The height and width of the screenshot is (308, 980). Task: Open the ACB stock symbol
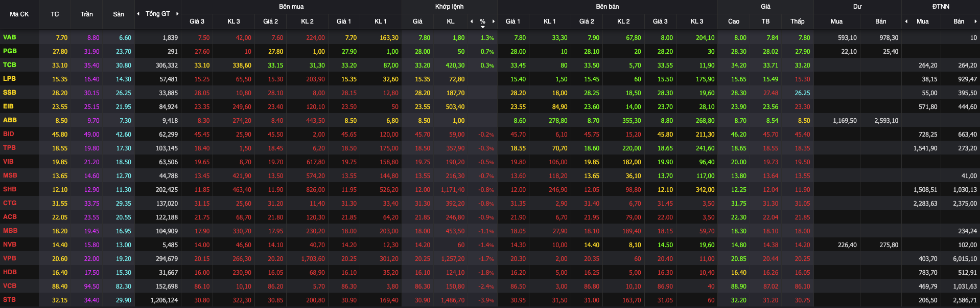point(10,217)
